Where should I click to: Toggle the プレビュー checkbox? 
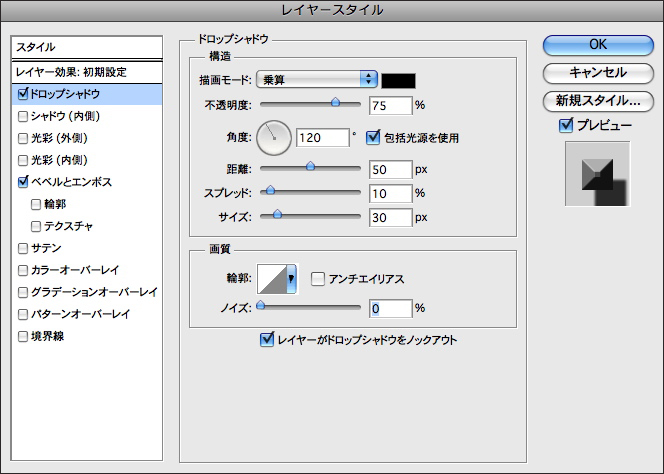[x=566, y=125]
